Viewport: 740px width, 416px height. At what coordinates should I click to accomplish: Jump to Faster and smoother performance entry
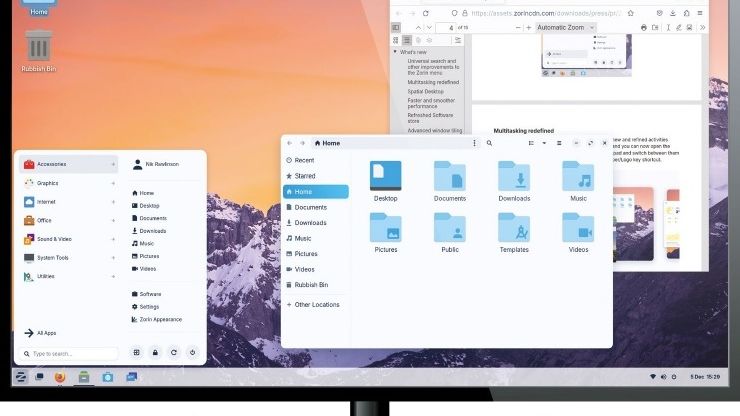pos(431,103)
